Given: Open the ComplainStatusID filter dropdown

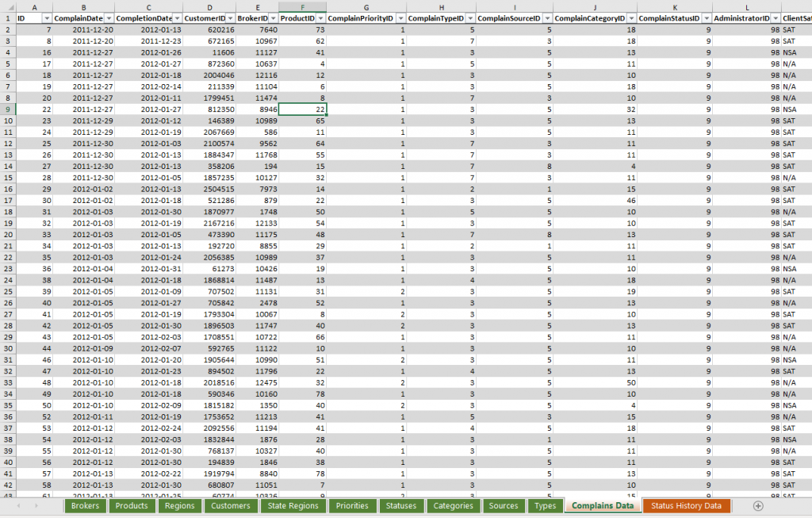Looking at the screenshot, I should pyautogui.click(x=706, y=18).
